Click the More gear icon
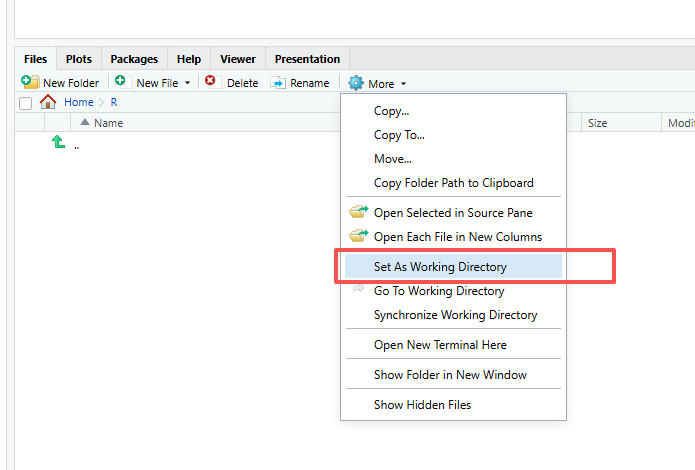695x470 pixels. pyautogui.click(x=355, y=83)
